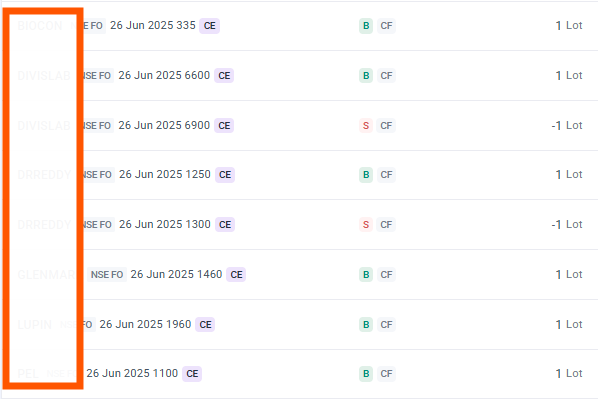
Task: Click the CE tag next to strike 1960
Action: coord(205,325)
